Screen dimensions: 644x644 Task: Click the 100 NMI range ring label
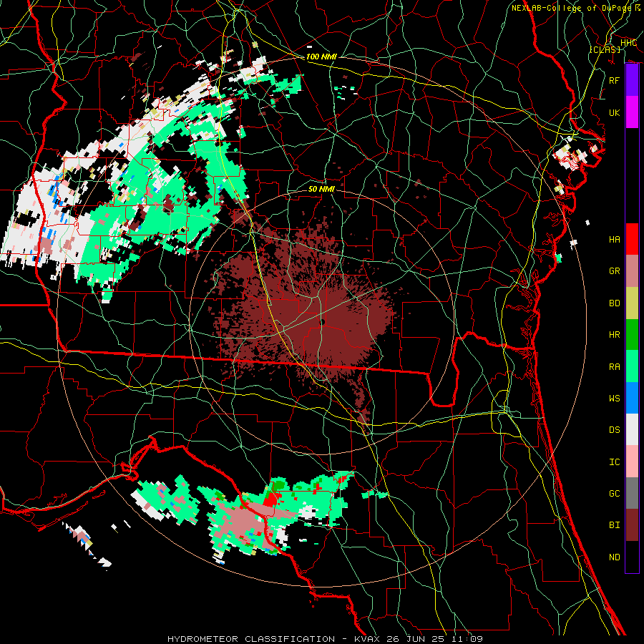click(321, 57)
